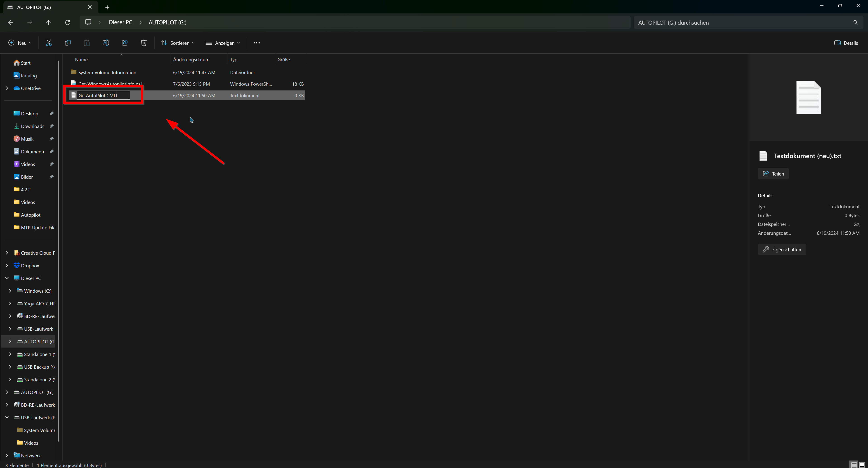The image size is (868, 468).
Task: Click the Cut scissors icon
Action: point(49,43)
